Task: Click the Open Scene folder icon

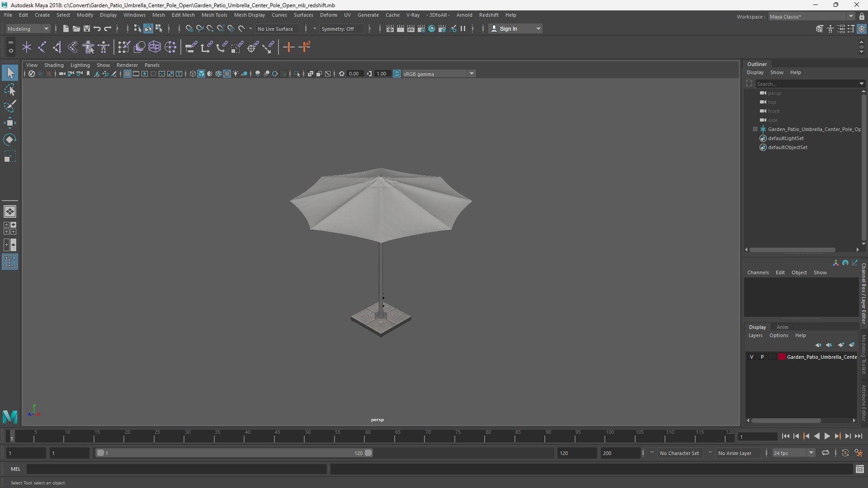Action: 76,28
